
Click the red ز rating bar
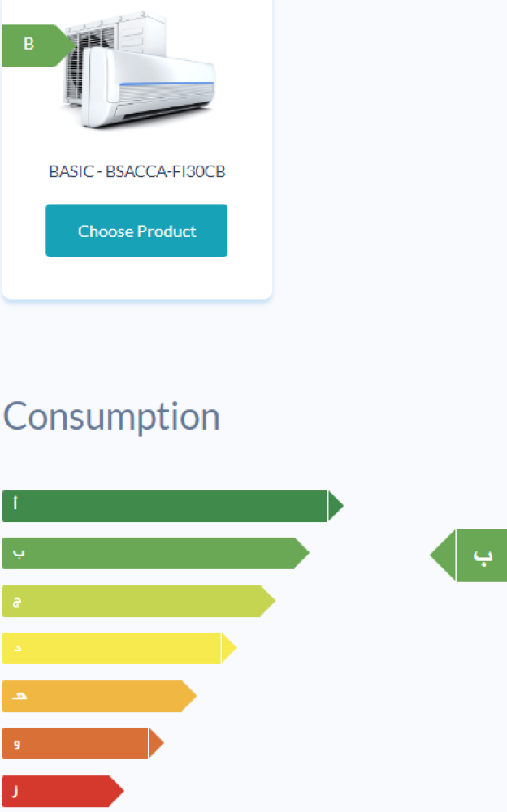tap(63, 791)
